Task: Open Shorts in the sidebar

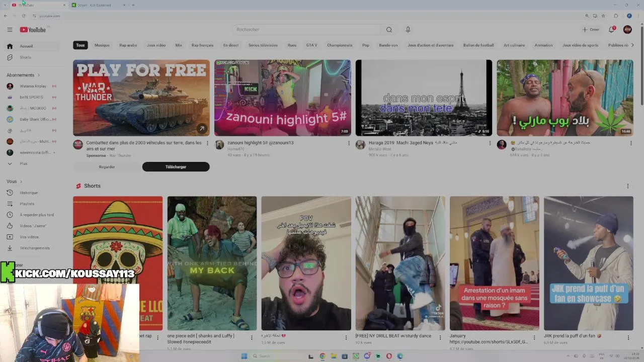Action: coord(32,57)
